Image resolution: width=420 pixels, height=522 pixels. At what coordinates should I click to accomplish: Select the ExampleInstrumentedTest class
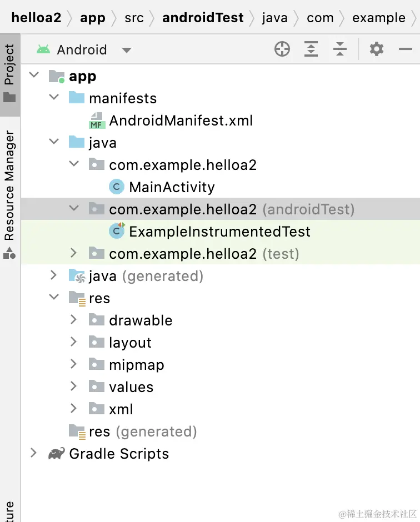coord(220,232)
